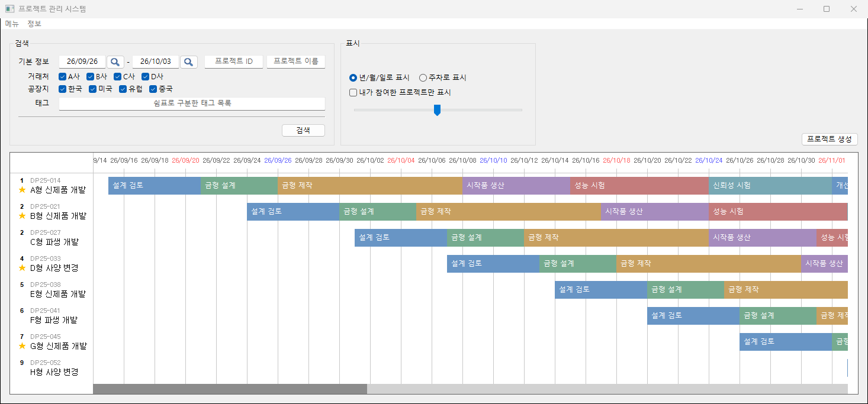Click the 프로젝트 생성 button
This screenshot has width=868, height=404.
click(830, 139)
